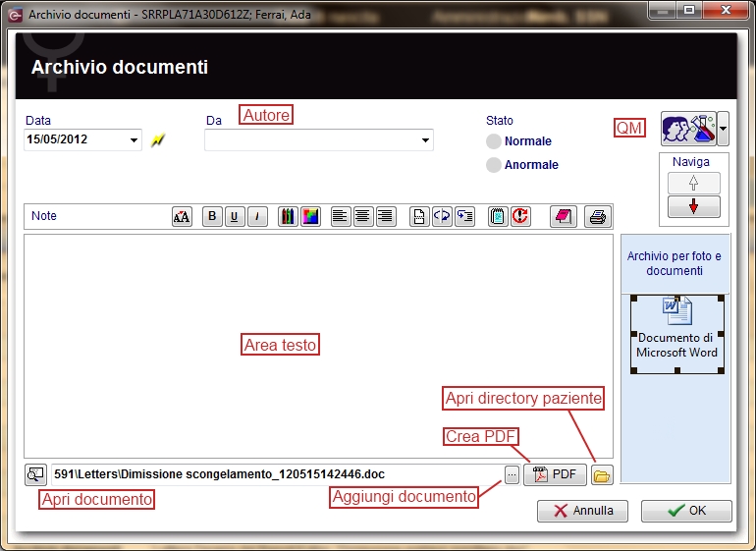Click the Archivio per foto e documenti header
Screen dimensions: 756x551
pos(675,263)
